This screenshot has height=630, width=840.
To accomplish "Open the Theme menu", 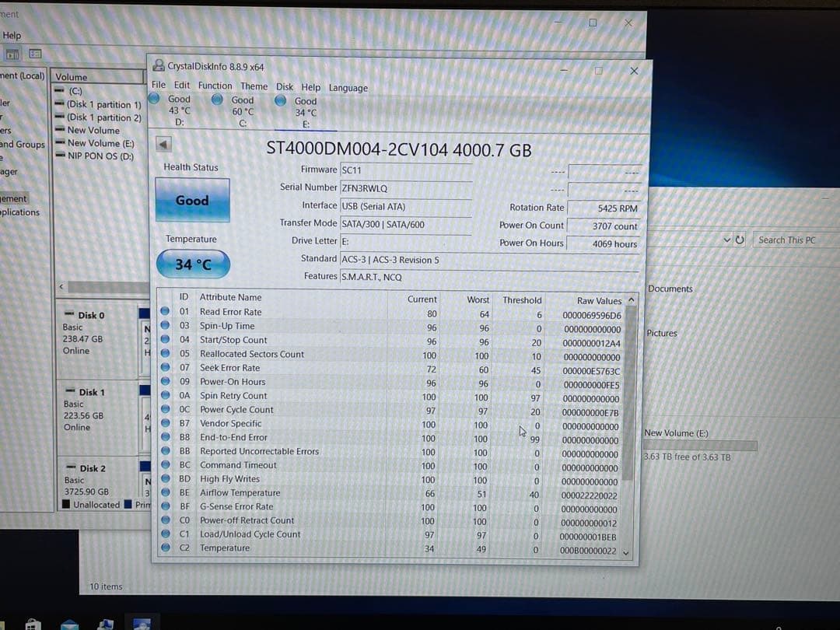I will click(x=254, y=86).
